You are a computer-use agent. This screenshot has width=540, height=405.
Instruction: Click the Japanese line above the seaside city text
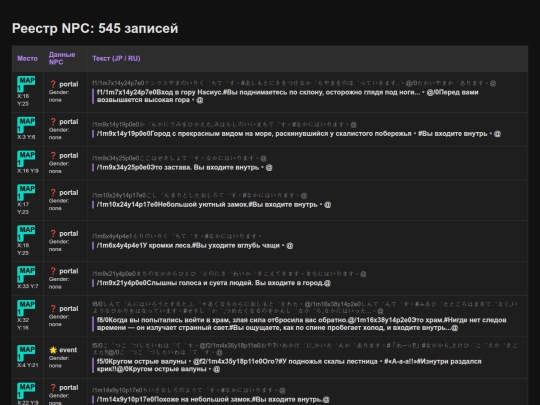tap(224, 124)
